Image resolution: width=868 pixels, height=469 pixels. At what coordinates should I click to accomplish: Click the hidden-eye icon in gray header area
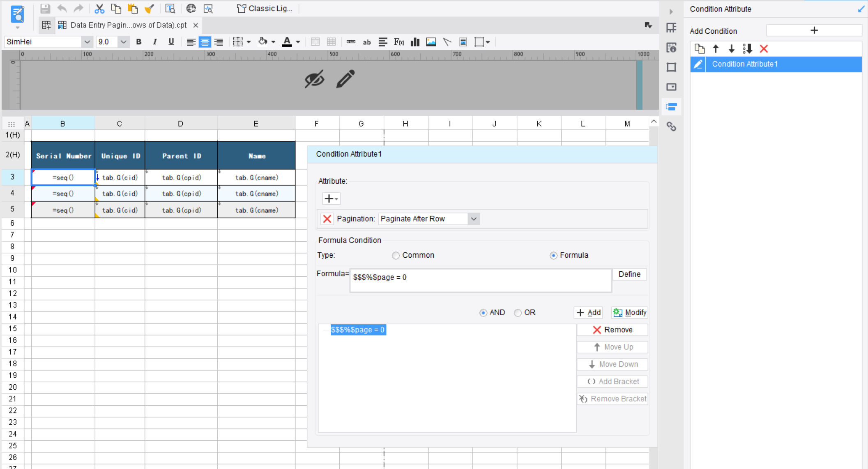314,79
